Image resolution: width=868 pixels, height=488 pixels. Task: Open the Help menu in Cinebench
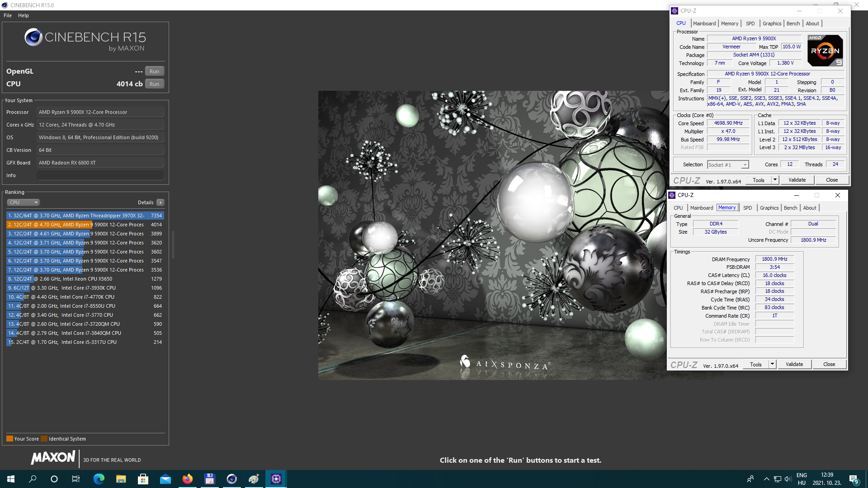[24, 15]
